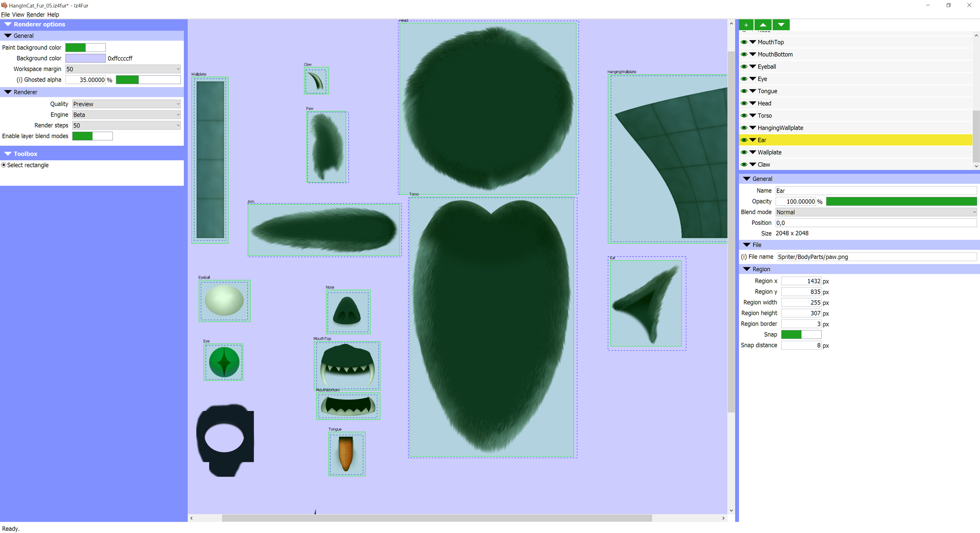Click the Region x field

coord(801,281)
